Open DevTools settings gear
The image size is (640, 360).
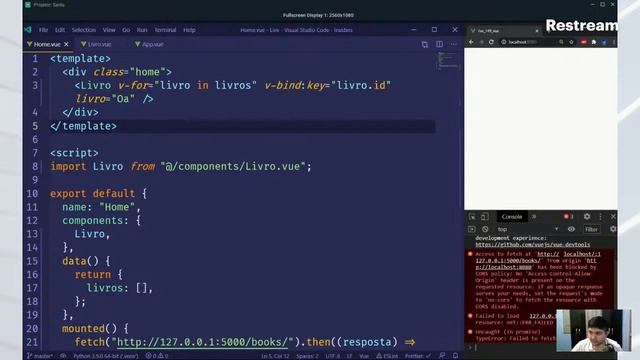(587, 217)
